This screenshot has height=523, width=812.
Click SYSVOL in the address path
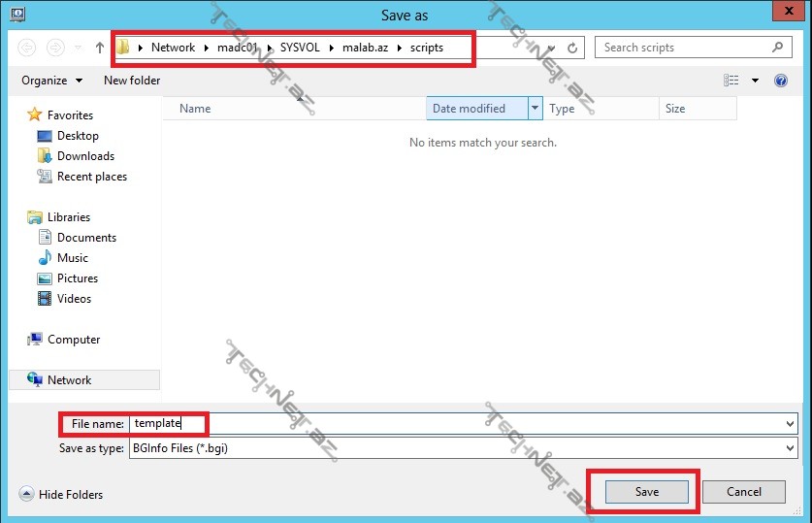pos(300,48)
